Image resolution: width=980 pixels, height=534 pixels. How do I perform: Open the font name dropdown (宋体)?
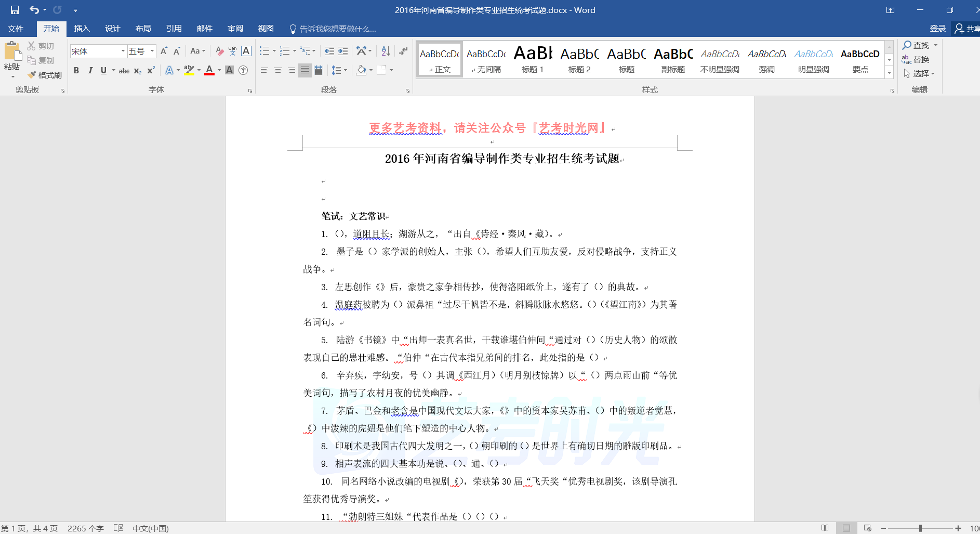[x=123, y=51]
